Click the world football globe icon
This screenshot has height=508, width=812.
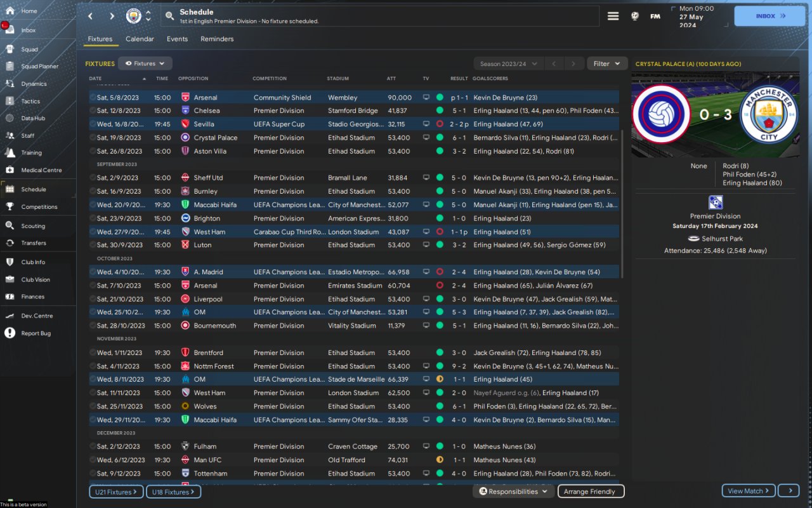coord(635,16)
